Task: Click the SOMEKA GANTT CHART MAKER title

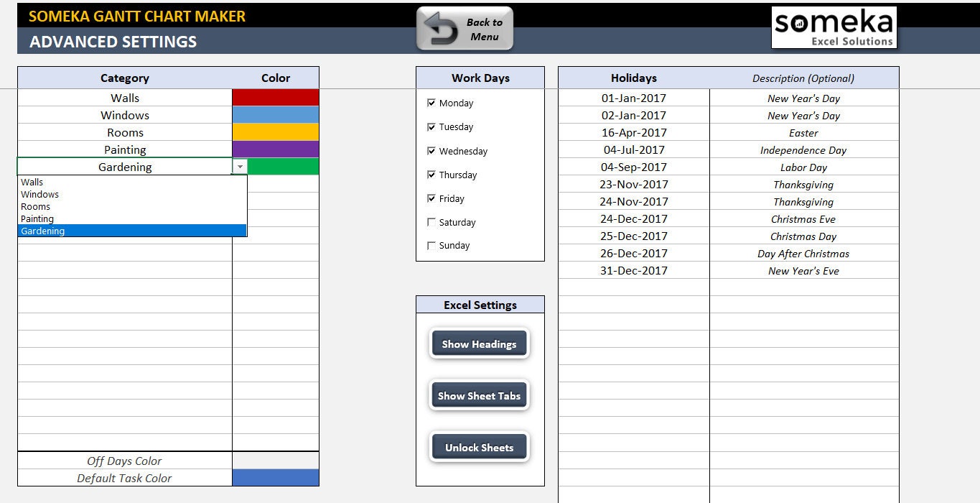Action: [137, 16]
